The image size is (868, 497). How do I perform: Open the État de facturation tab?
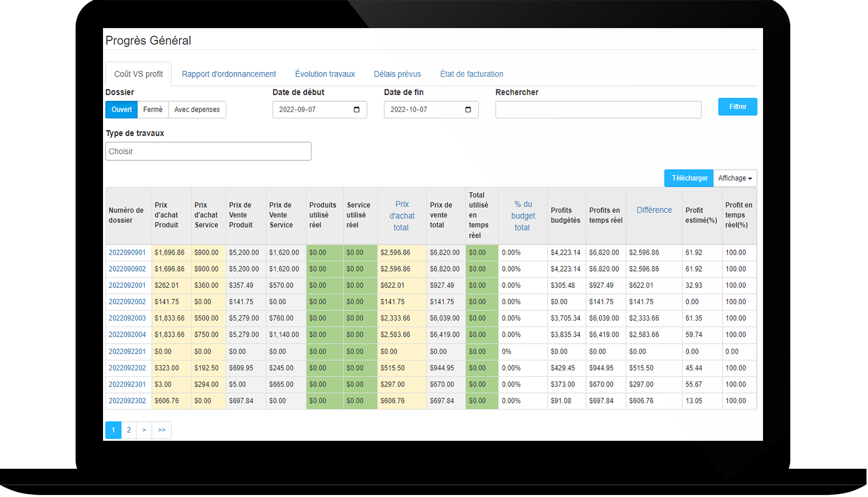pyautogui.click(x=471, y=74)
